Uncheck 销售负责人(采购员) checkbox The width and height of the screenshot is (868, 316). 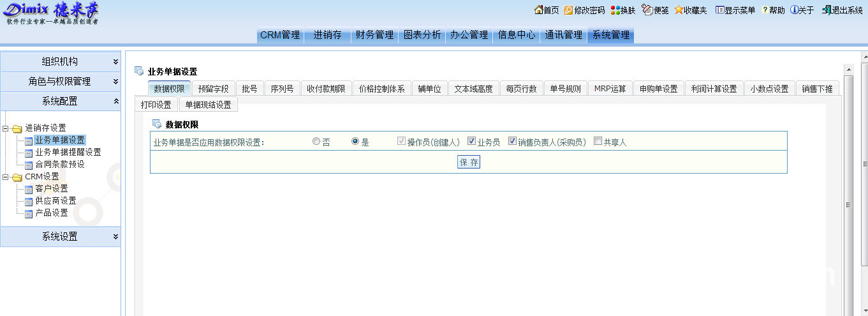(x=512, y=142)
